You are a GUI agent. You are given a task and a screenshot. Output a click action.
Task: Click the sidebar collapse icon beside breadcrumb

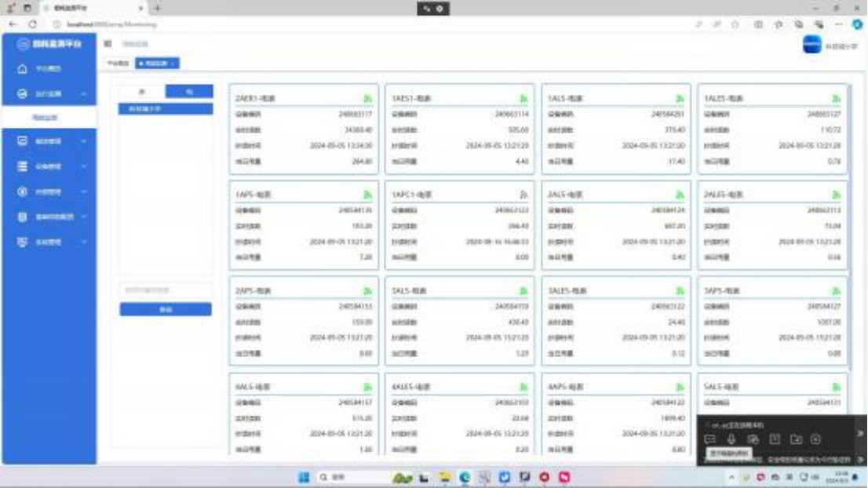coord(108,44)
